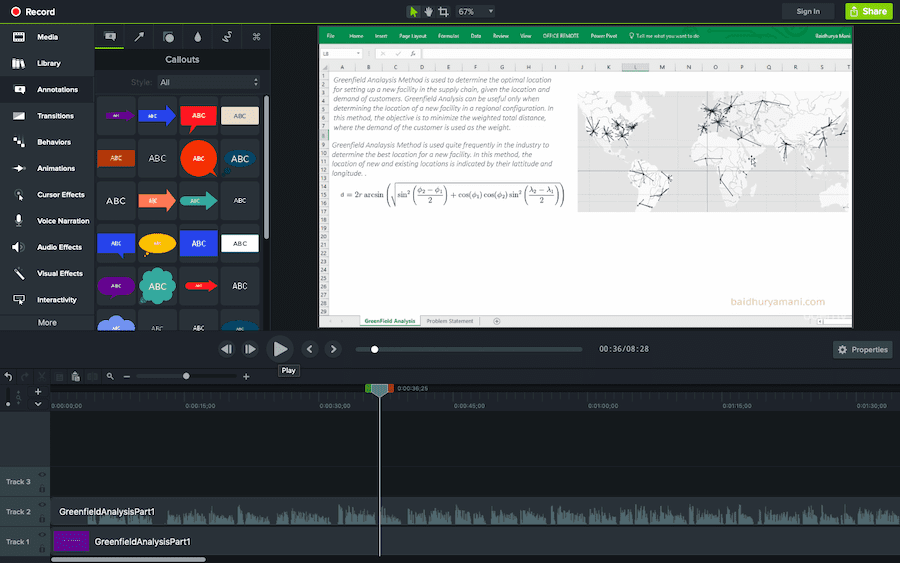
Task: Click the playback progress slider
Action: point(468,349)
